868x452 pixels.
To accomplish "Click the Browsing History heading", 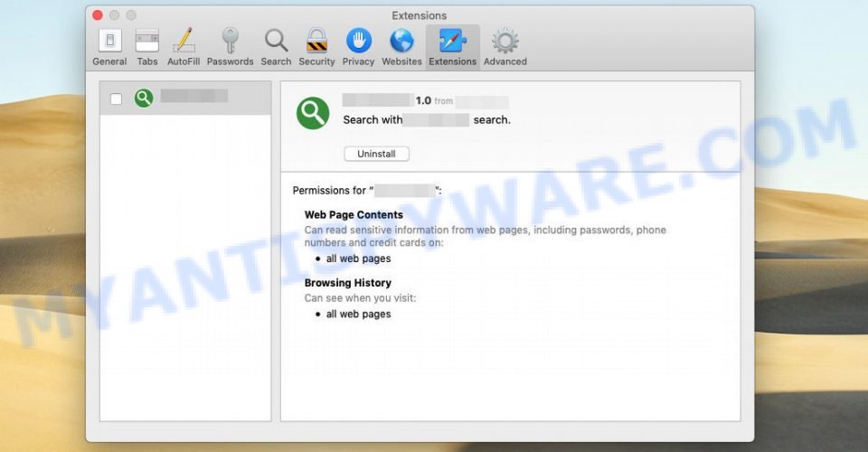I will tap(347, 283).
